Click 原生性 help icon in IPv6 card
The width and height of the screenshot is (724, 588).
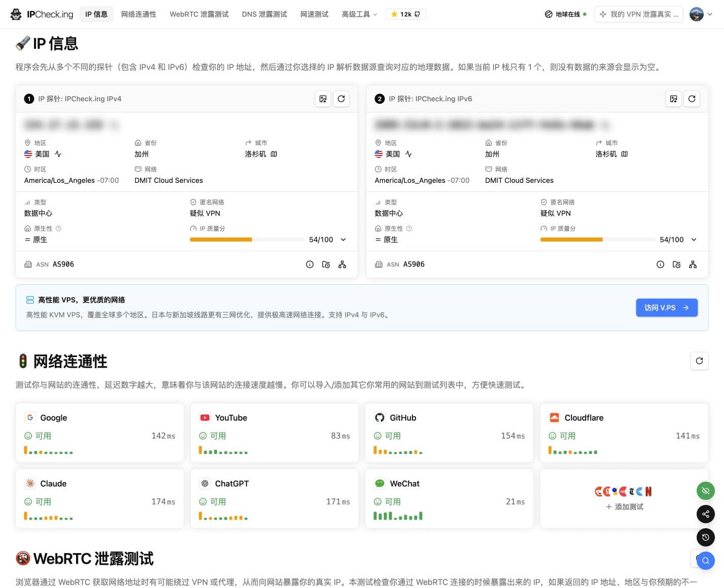409,228
